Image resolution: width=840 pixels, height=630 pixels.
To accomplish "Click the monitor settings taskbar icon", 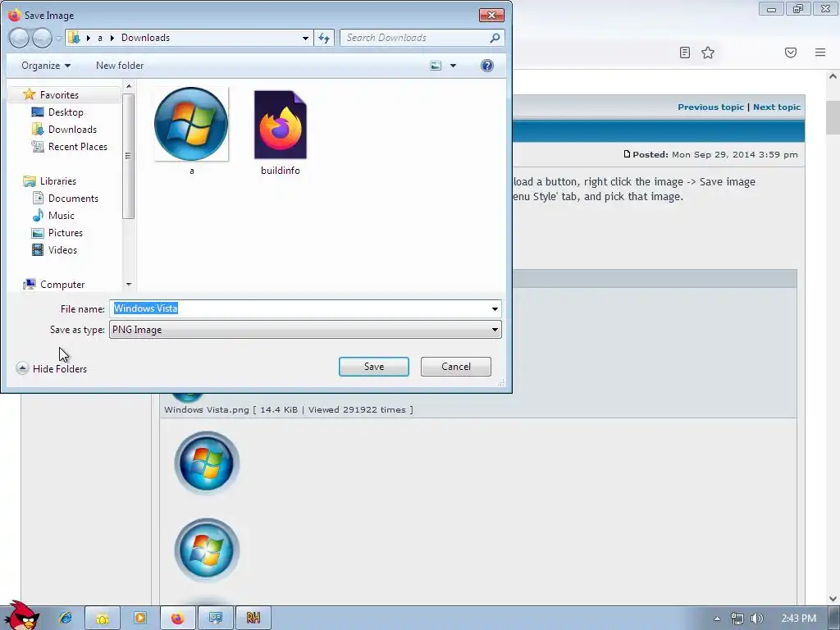I will [x=216, y=619].
